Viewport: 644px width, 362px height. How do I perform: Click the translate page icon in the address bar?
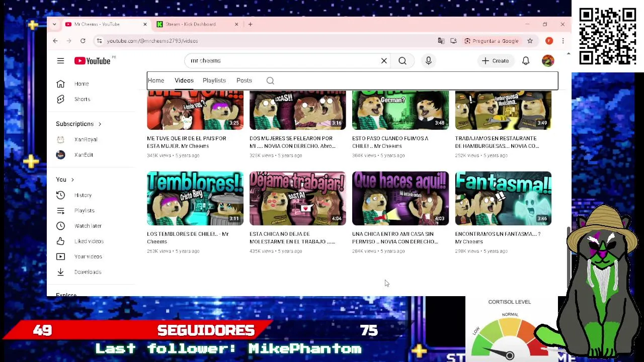point(441,41)
